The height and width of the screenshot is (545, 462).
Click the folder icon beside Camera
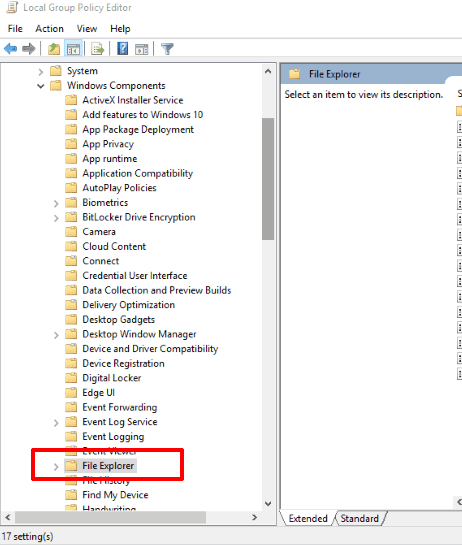[71, 231]
